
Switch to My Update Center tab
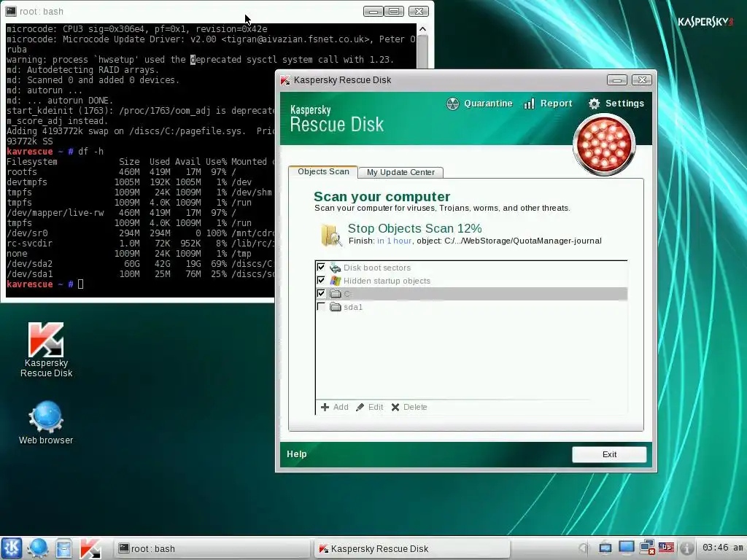coord(400,172)
